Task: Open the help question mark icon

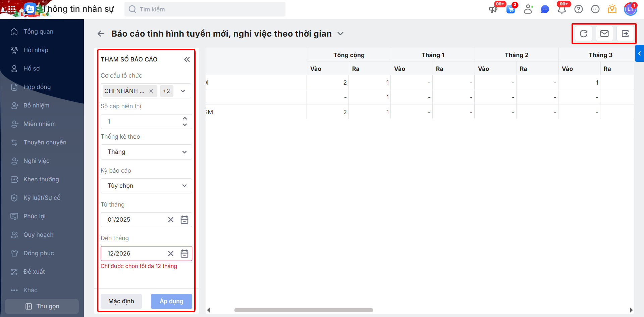Action: [x=579, y=9]
